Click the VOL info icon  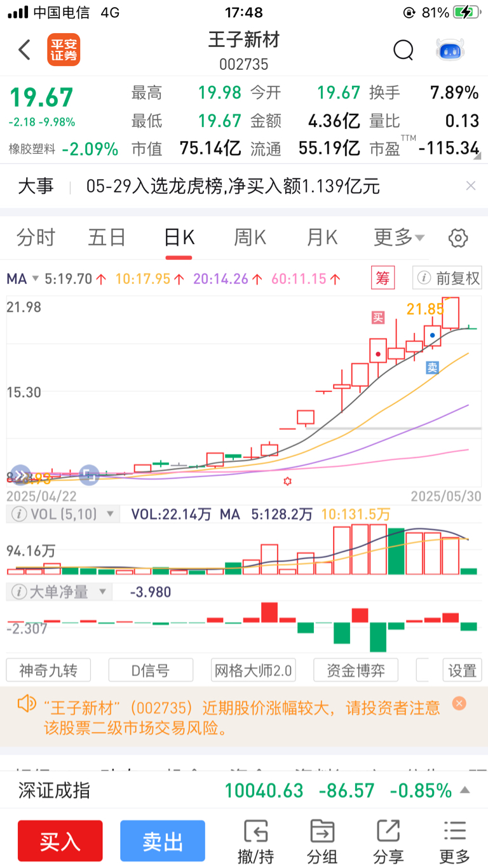(19, 514)
